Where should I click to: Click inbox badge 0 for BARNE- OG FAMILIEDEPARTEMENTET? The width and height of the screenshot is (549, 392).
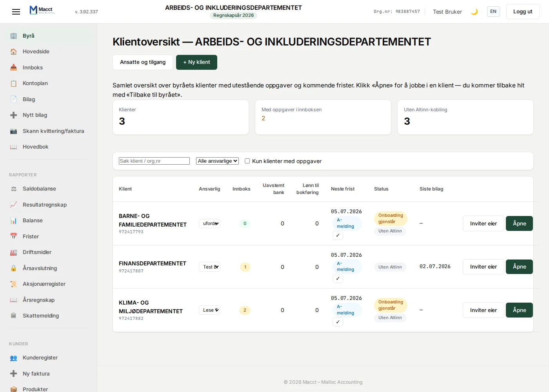point(245,223)
